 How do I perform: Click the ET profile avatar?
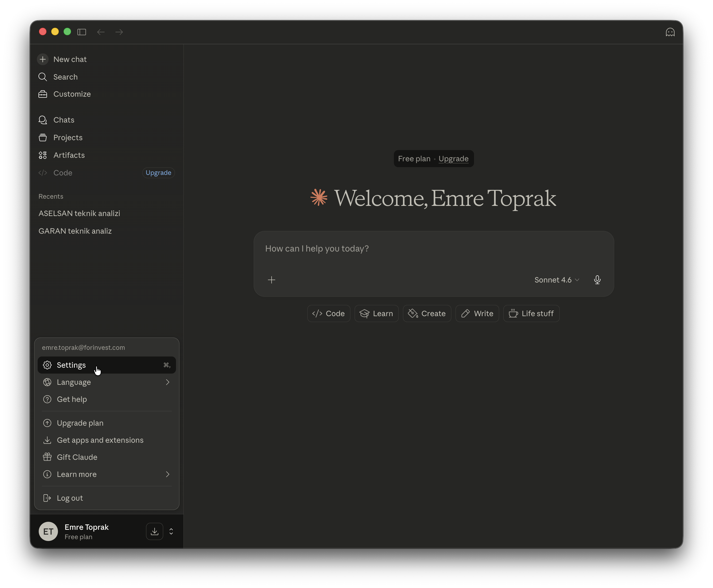(x=48, y=531)
